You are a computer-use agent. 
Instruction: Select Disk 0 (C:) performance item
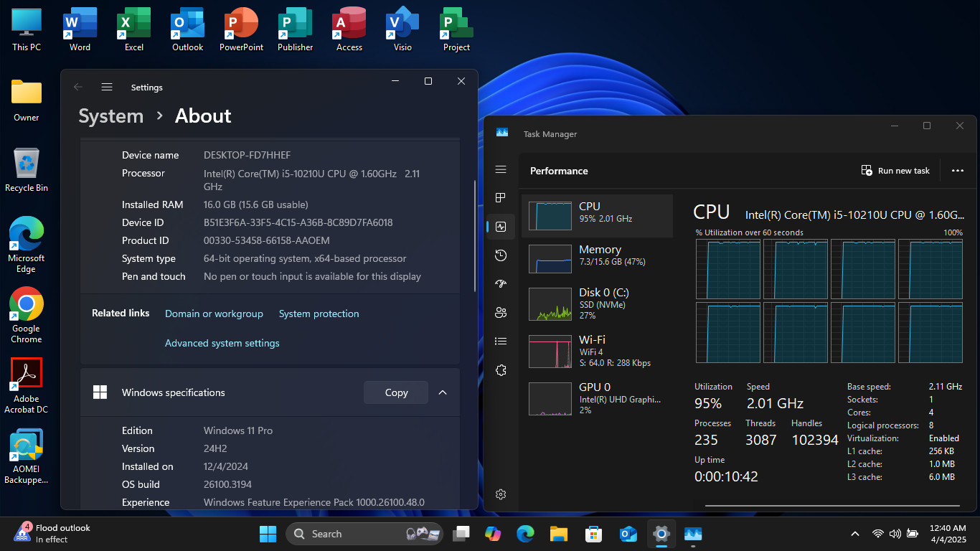[x=597, y=303]
